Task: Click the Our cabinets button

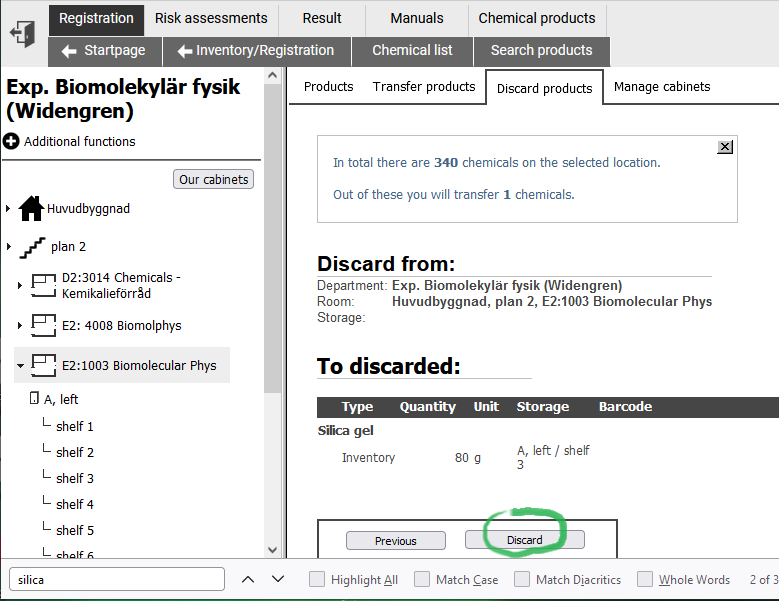Action: point(213,180)
